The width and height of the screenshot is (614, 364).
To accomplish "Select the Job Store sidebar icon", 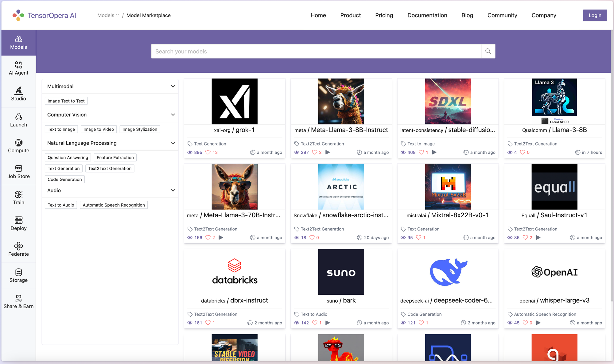I will point(18,172).
